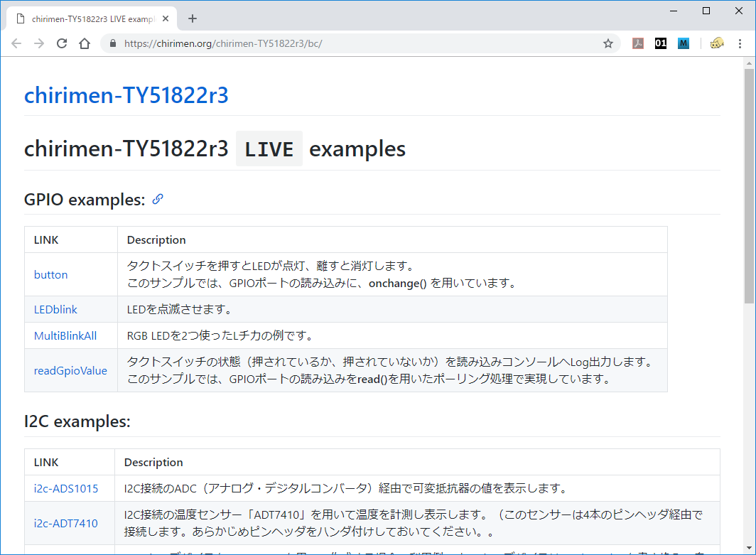Image resolution: width=756 pixels, height=555 pixels.
Task: View site security info via the padlock
Action: click(x=112, y=43)
